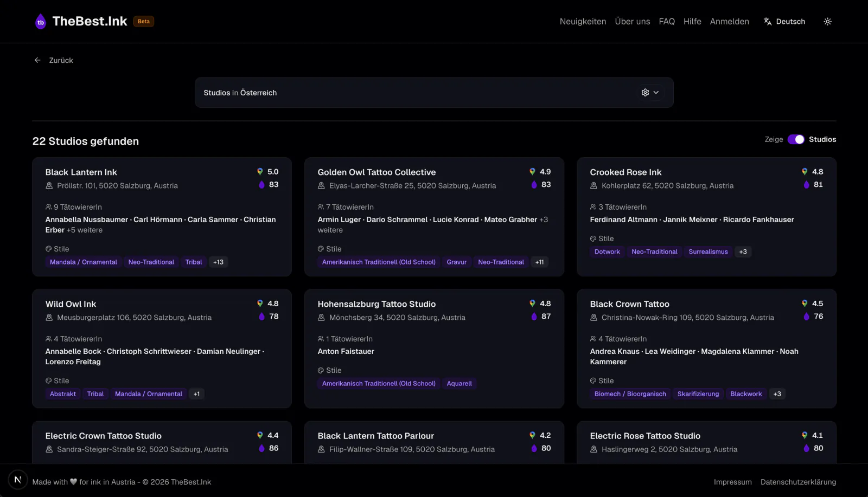The width and height of the screenshot is (868, 497).
Task: Click the back arrow icon beside Zurück
Action: tap(37, 60)
